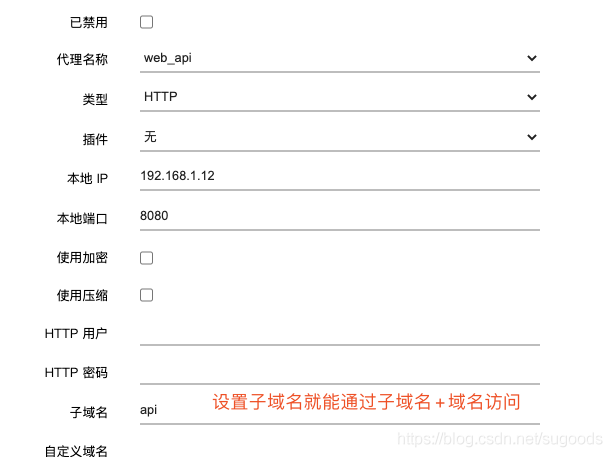Screen dimensions: 612x457
Task: Open the 代理名称 dropdown showing web_api
Action: point(340,59)
